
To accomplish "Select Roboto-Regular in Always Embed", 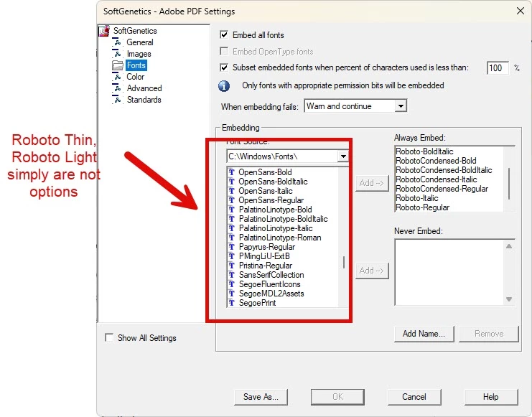I will [x=422, y=207].
